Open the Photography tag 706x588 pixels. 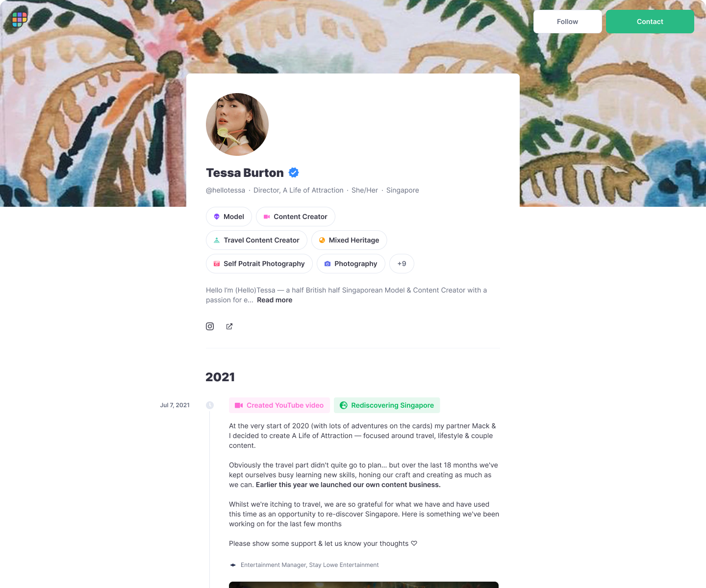(x=351, y=264)
